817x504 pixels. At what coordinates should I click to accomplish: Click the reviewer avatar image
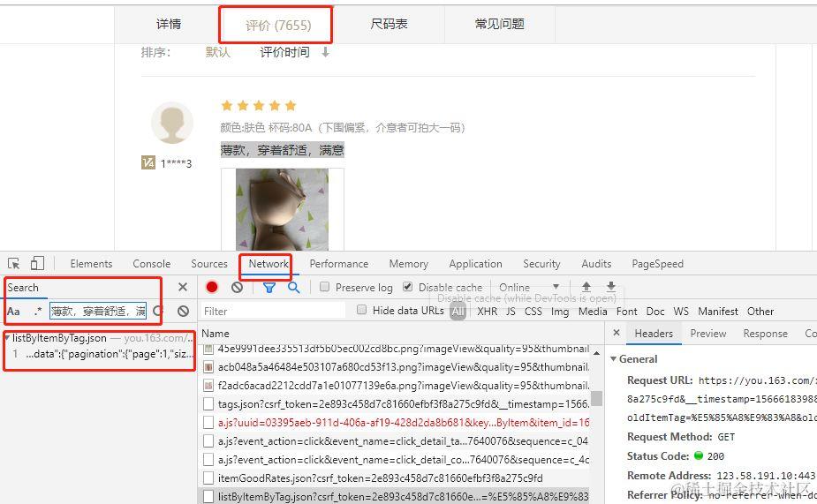pos(172,123)
